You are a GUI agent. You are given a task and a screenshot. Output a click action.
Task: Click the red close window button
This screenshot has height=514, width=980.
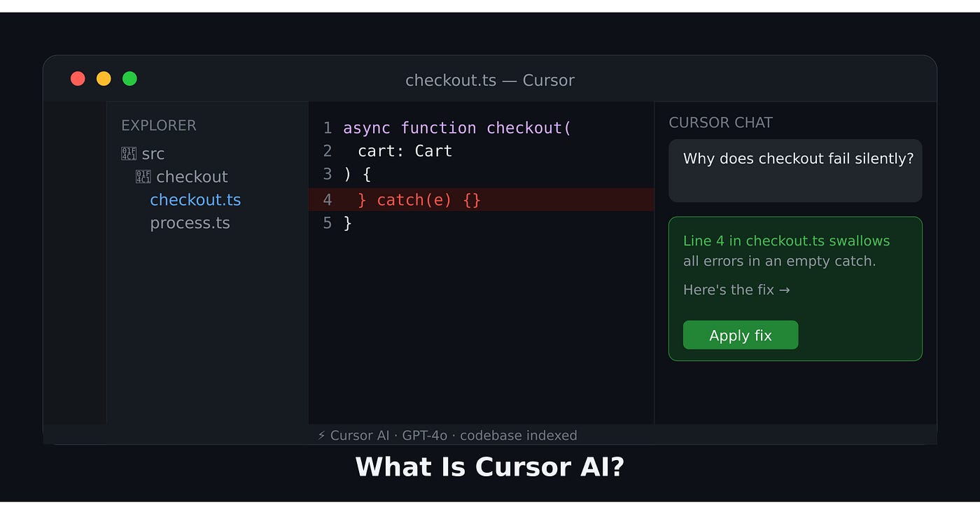(x=78, y=79)
